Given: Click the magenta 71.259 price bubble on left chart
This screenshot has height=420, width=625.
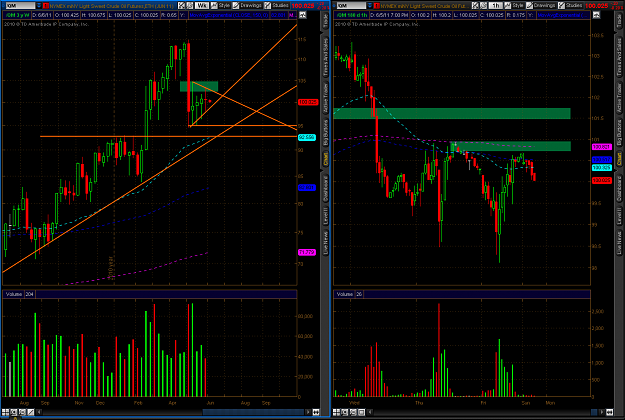Looking at the screenshot, I should click(307, 252).
